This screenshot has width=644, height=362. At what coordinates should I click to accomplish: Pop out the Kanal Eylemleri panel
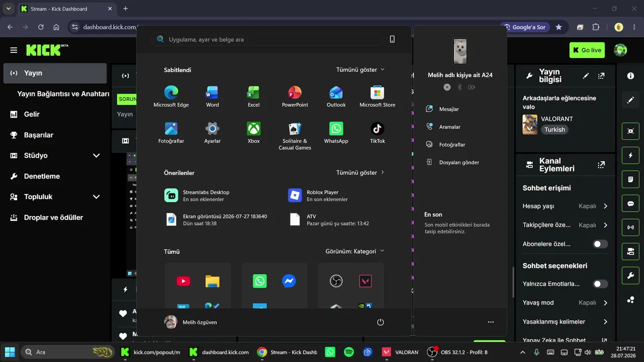[601, 165]
